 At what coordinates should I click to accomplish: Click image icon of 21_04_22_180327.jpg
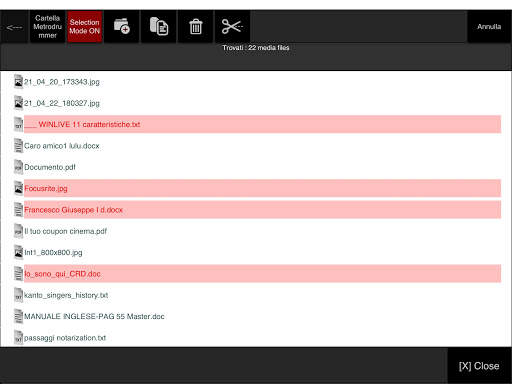[18, 103]
